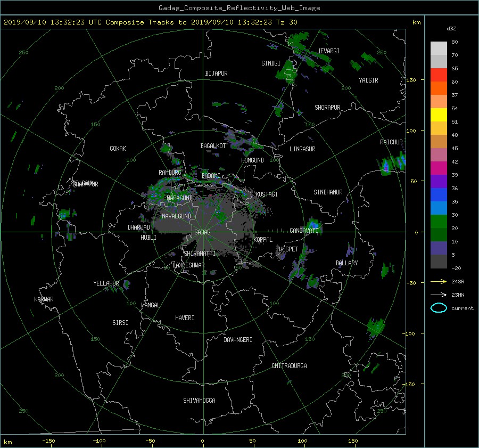Click the KUSTAGI city label
Viewport: 479px width, 448px height.
(x=267, y=194)
